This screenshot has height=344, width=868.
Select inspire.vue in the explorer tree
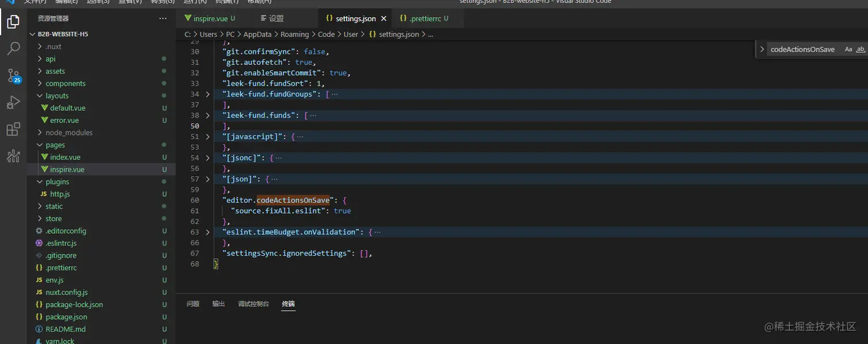coord(101,169)
